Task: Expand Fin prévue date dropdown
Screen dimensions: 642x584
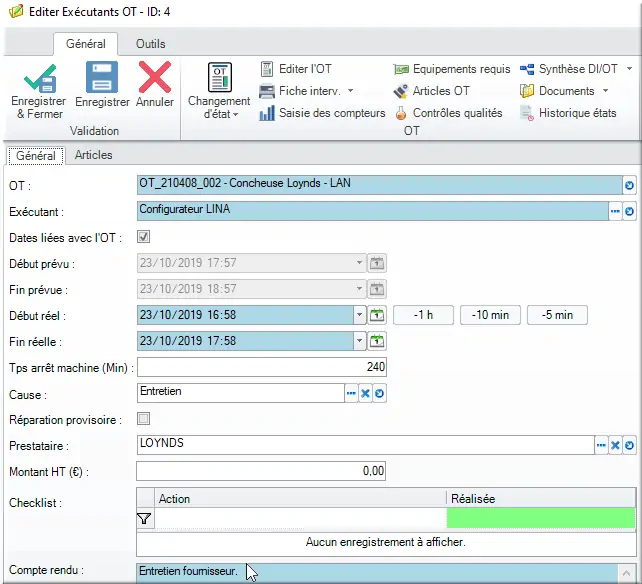Action: click(x=359, y=289)
